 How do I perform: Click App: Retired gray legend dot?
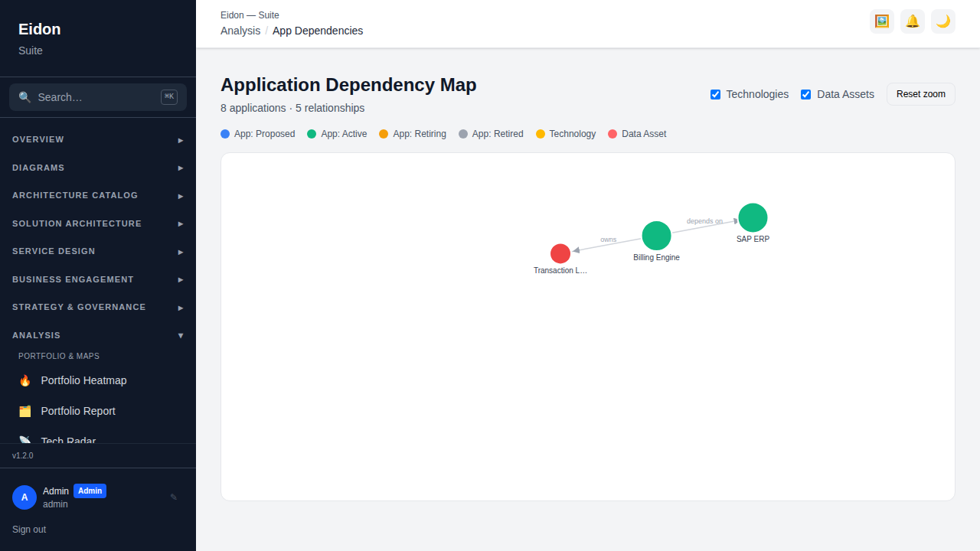(x=463, y=134)
